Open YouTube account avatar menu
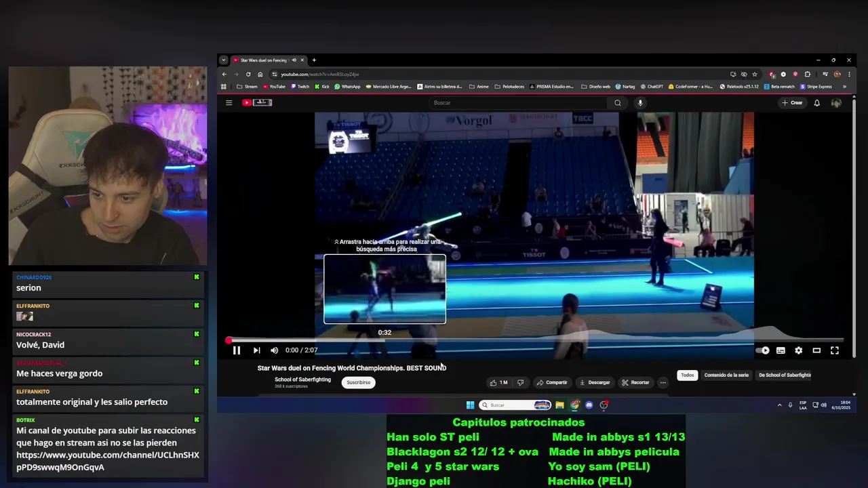 [x=836, y=103]
